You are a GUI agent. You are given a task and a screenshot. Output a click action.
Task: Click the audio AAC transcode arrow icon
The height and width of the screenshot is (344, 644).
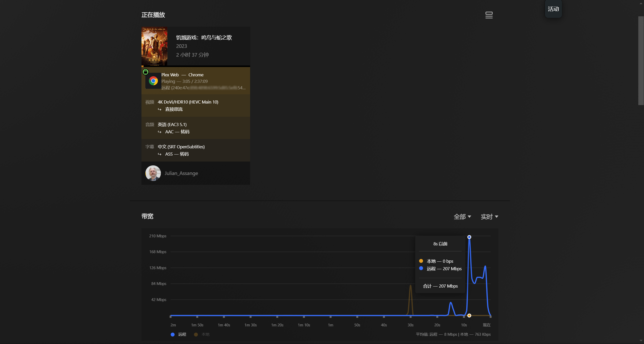point(160,132)
